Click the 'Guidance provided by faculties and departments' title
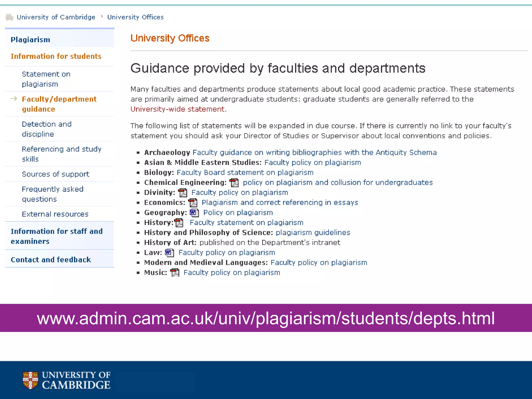The height and width of the screenshot is (399, 532). pyautogui.click(x=278, y=69)
